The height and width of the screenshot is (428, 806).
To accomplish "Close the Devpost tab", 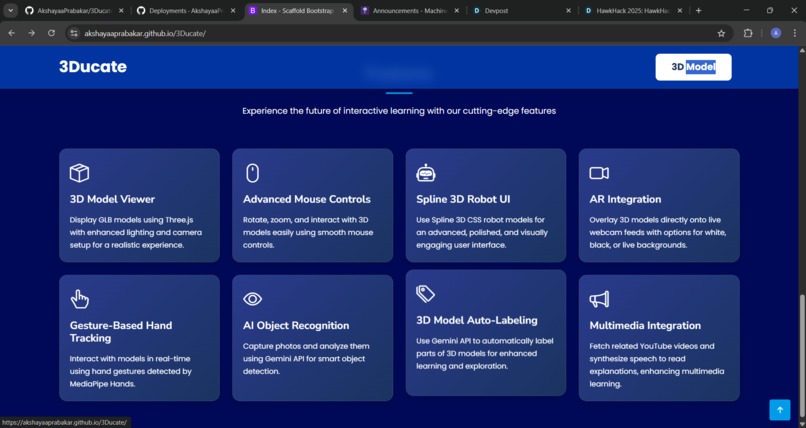I will (568, 10).
